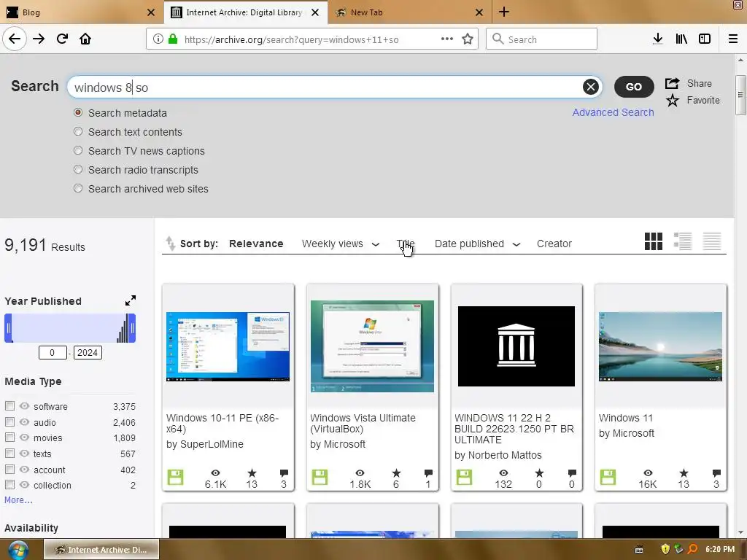Click views eye on WINDOWS 11 22 H 2 card
The width and height of the screenshot is (747, 560).
point(503,473)
